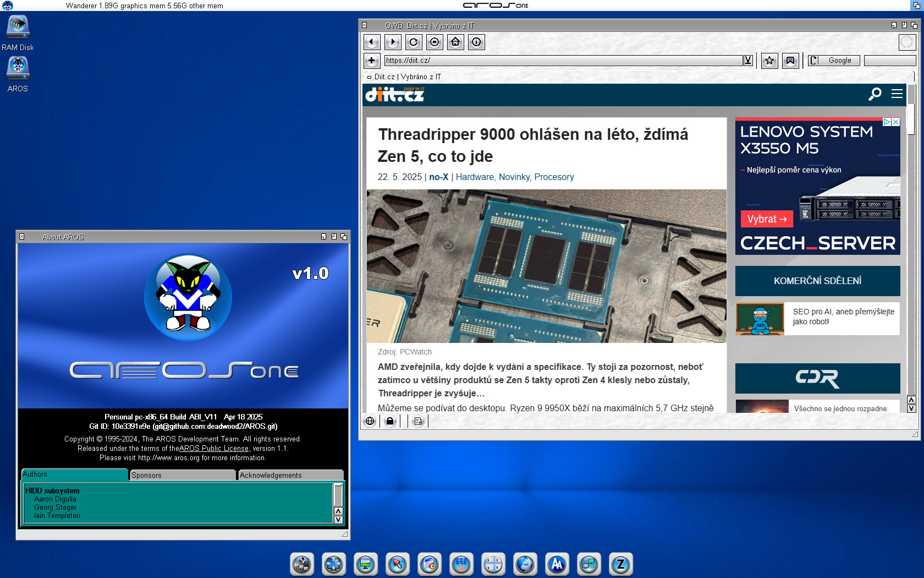The height and width of the screenshot is (578, 924).
Task: Click the search text field next to Google
Action: click(x=890, y=61)
